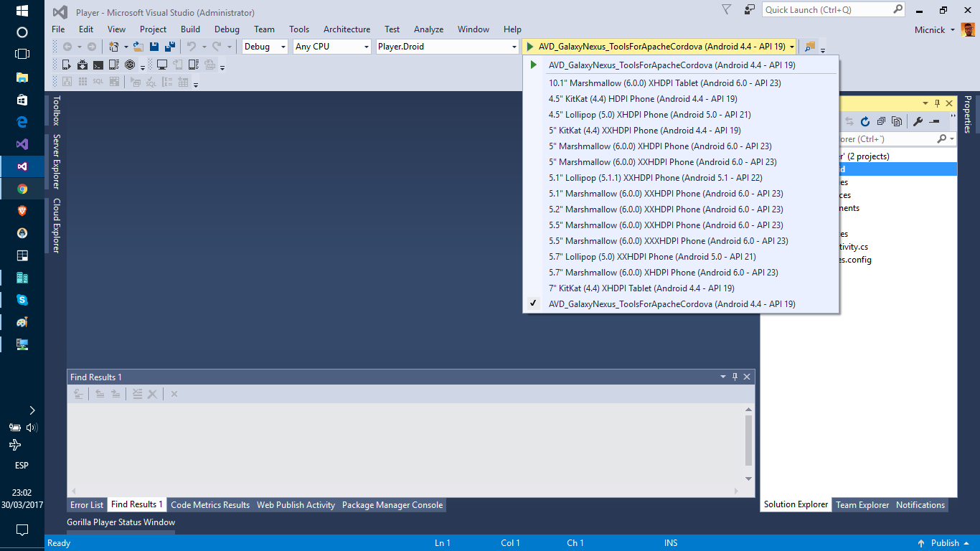Open the Toolbox side panel
This screenshot has width=980, height=551.
pyautogui.click(x=56, y=111)
